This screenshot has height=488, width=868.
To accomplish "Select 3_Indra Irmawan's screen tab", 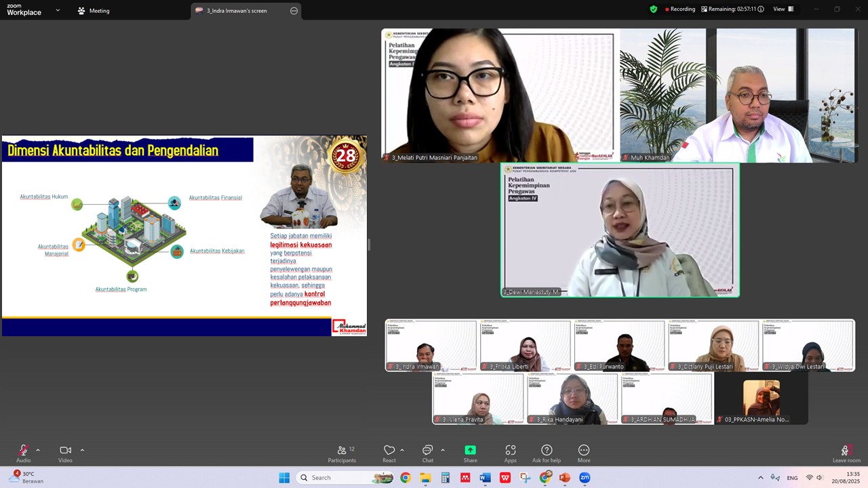I will [x=237, y=11].
